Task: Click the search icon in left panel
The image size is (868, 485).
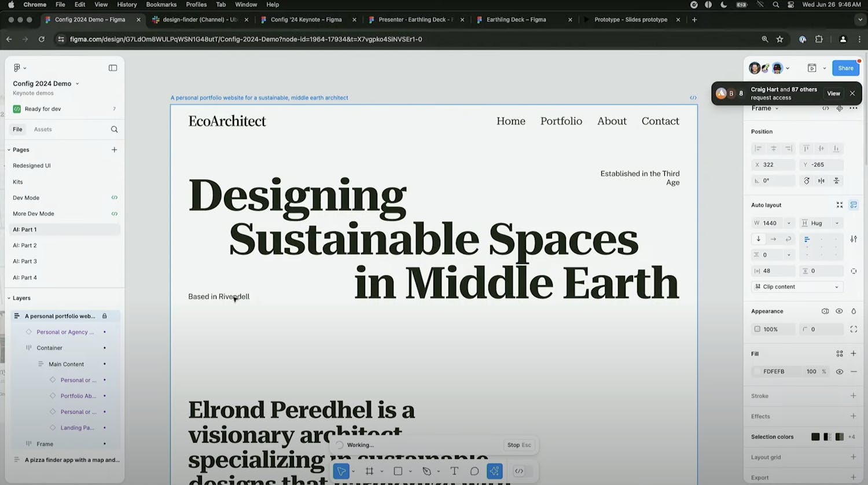Action: click(x=114, y=130)
